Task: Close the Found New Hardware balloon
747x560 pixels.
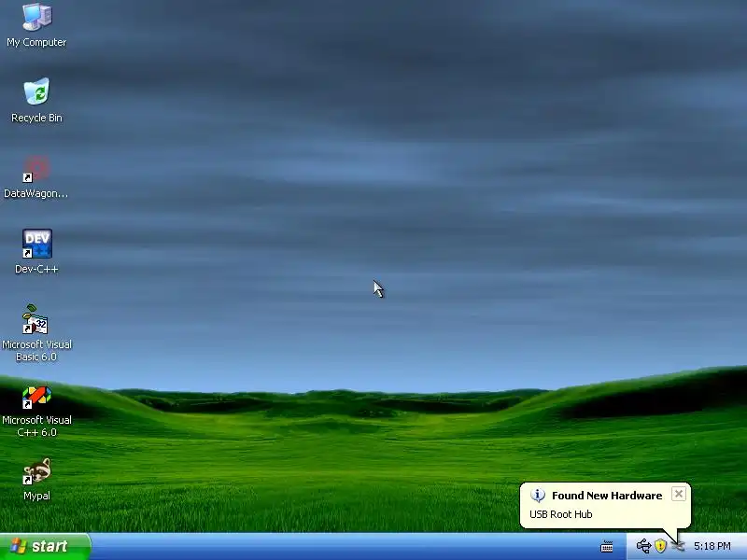Action: [679, 494]
